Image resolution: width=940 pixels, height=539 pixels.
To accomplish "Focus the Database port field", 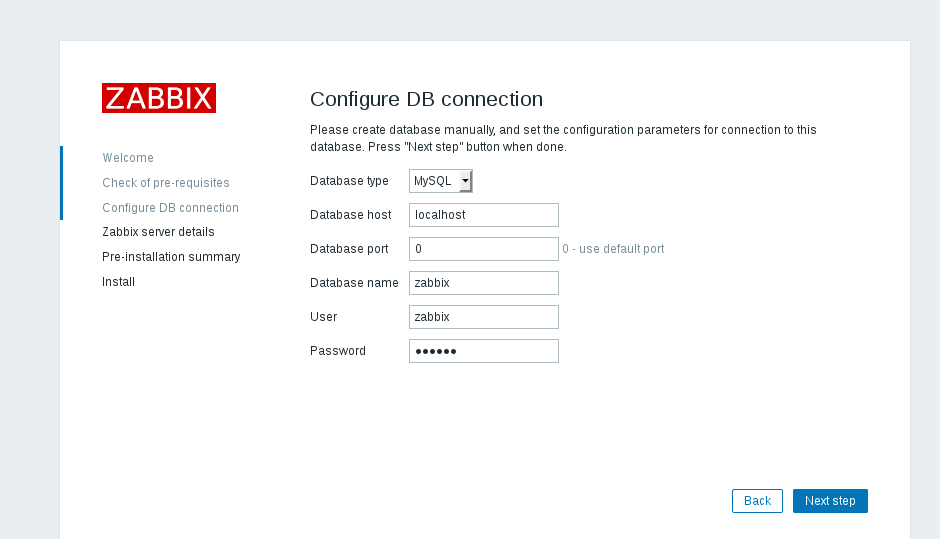I will click(x=484, y=249).
